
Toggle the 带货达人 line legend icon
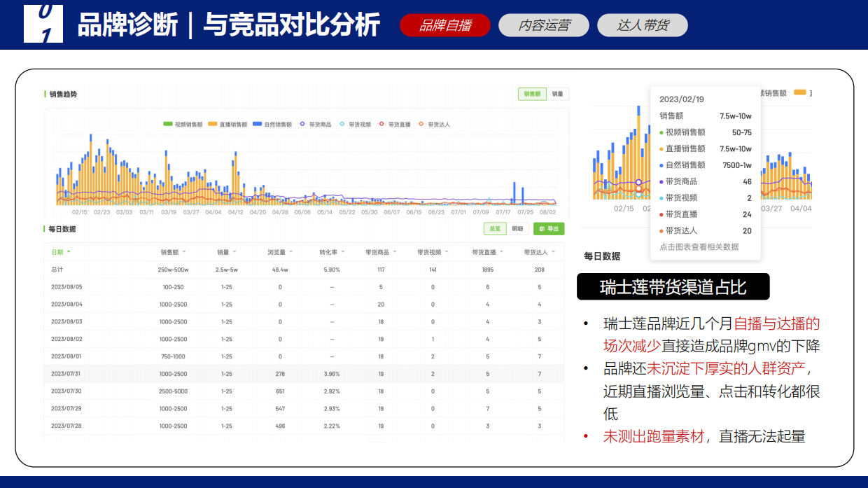[421, 124]
